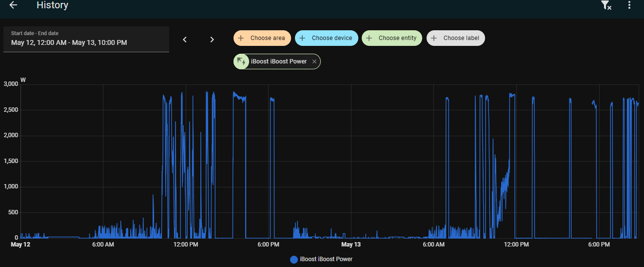Viewport: 644px width, 267px height.
Task: Toggle iBoost iBoost Power series in legend
Action: click(321, 259)
